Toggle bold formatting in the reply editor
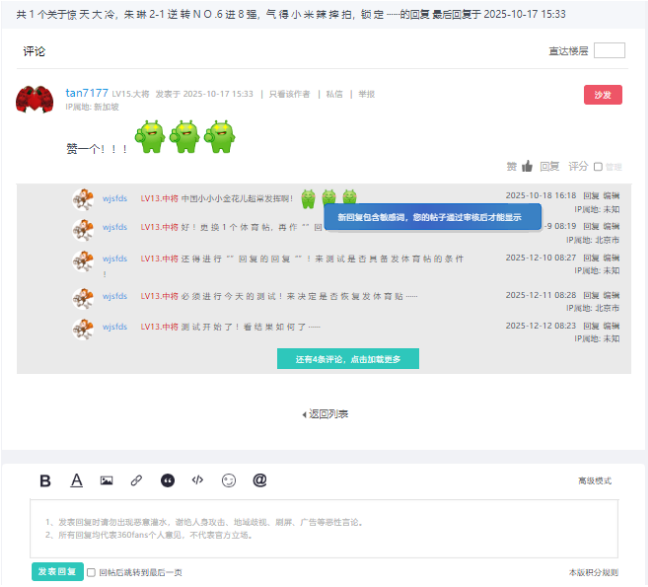648x587 pixels. pos(45,481)
